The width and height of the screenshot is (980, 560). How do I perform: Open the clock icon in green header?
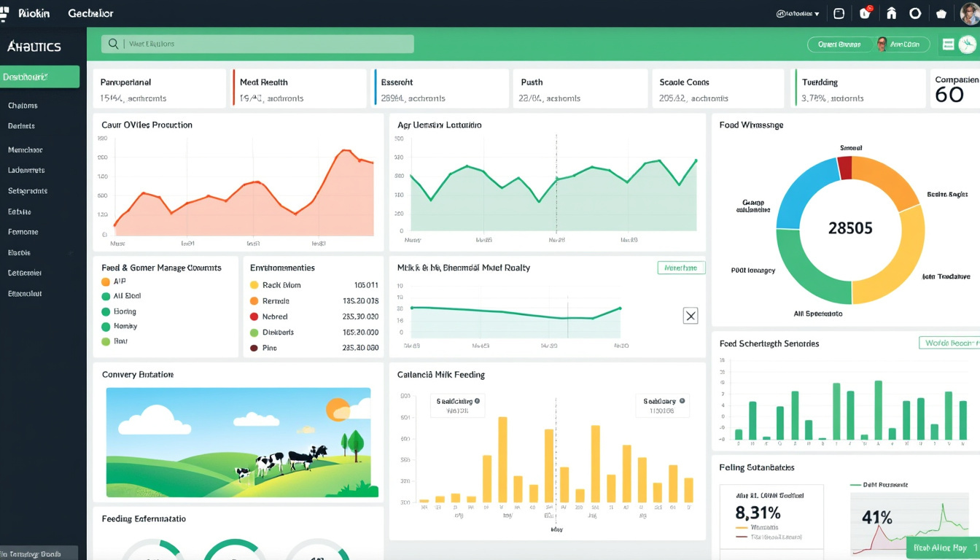point(968,44)
